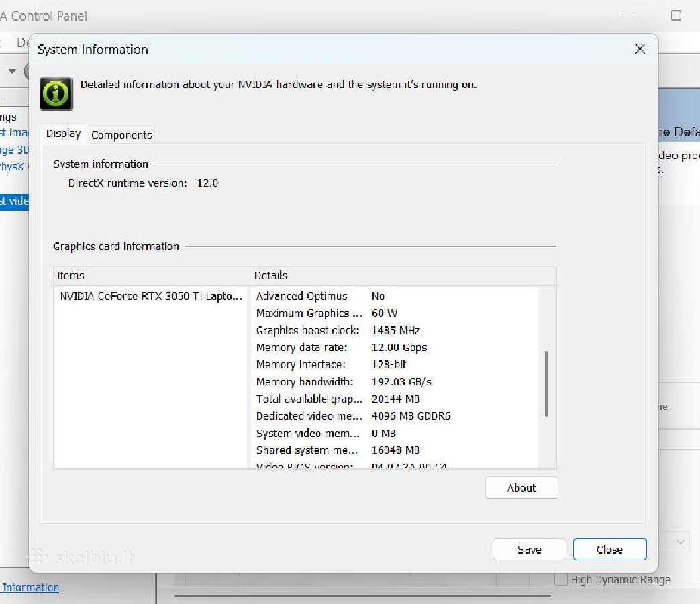Screen dimensions: 700x604
Task: Select the Advanced Optimus row
Action: [395, 296]
